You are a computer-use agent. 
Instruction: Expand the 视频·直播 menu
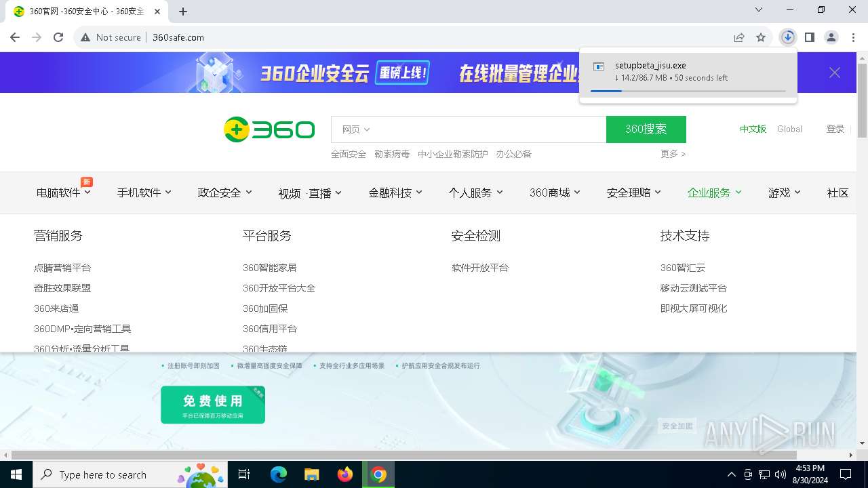[309, 194]
